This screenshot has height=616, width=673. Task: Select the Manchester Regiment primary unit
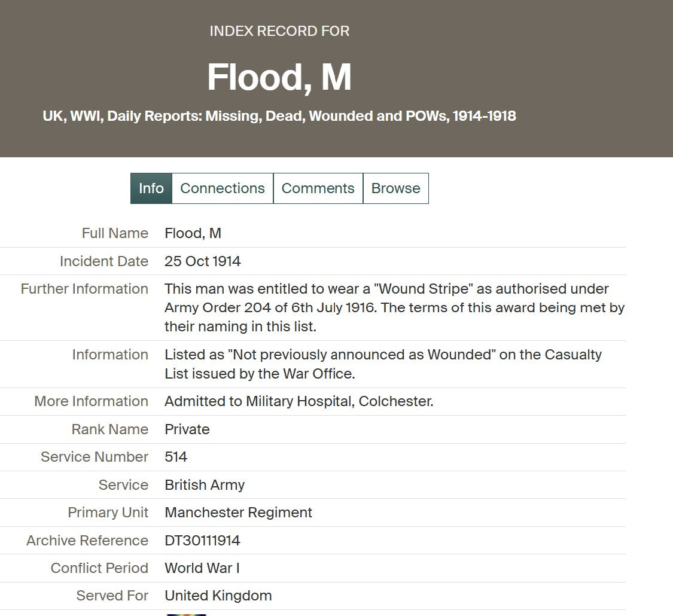click(238, 513)
